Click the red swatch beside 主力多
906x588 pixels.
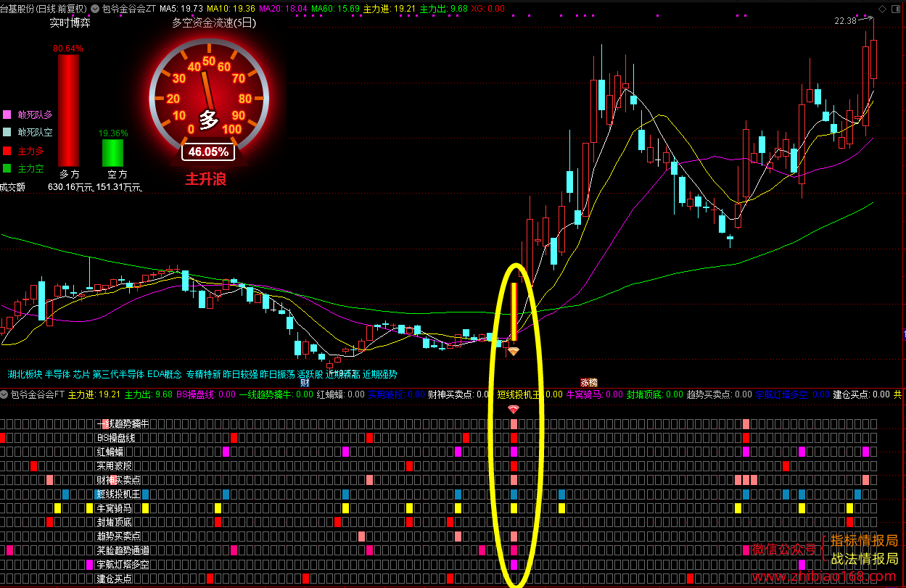(x=7, y=151)
